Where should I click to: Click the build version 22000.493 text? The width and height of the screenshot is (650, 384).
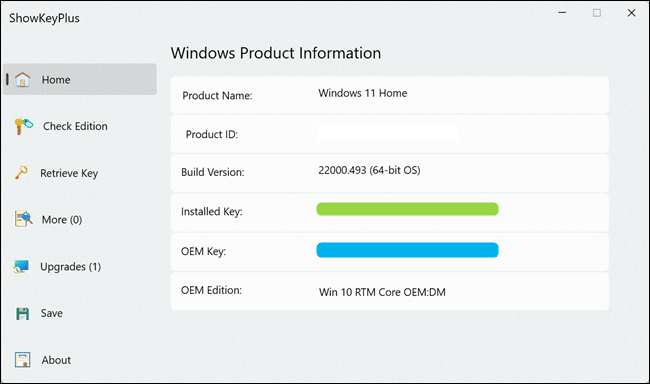tap(342, 170)
